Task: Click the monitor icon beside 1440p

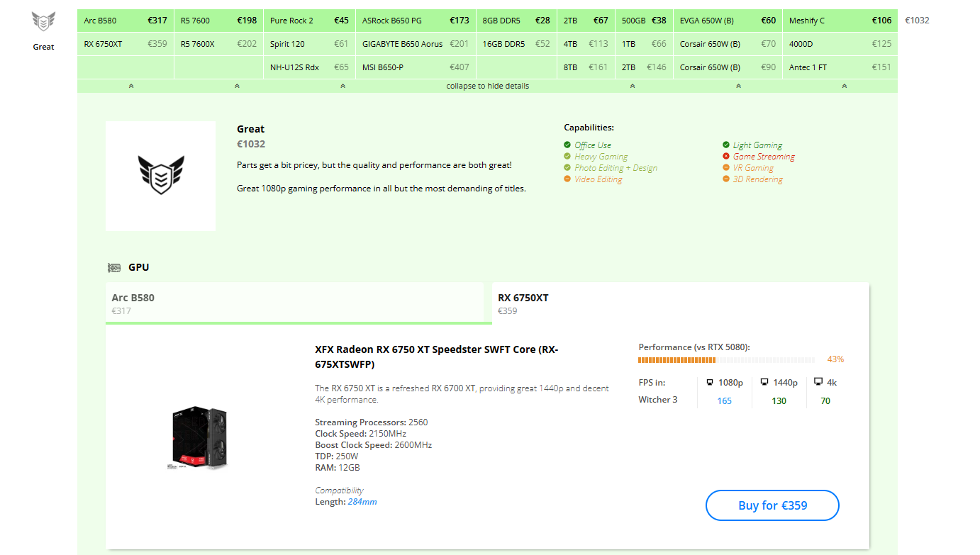Action: pos(764,383)
